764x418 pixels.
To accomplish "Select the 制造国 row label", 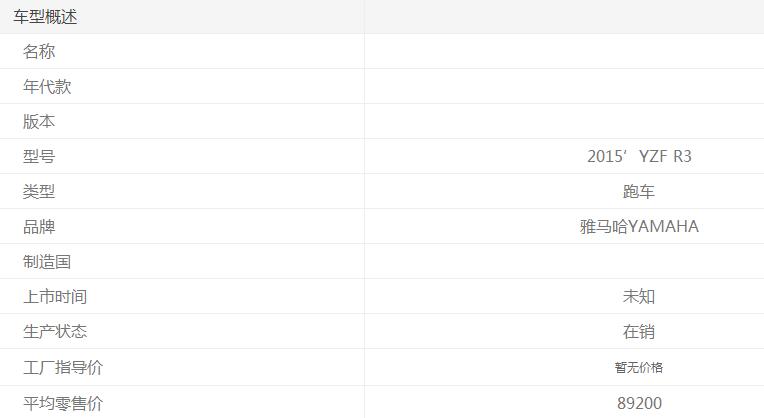I will point(47,262).
